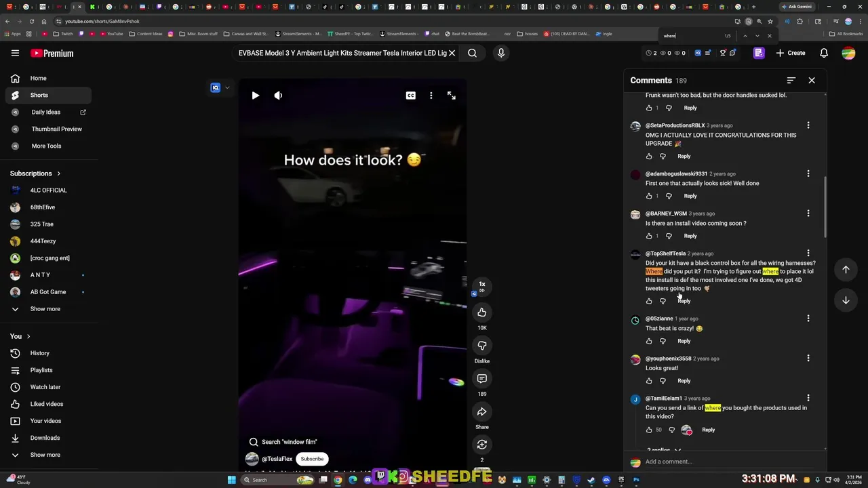Dislike @TamilEelam1's comment

tap(672, 430)
